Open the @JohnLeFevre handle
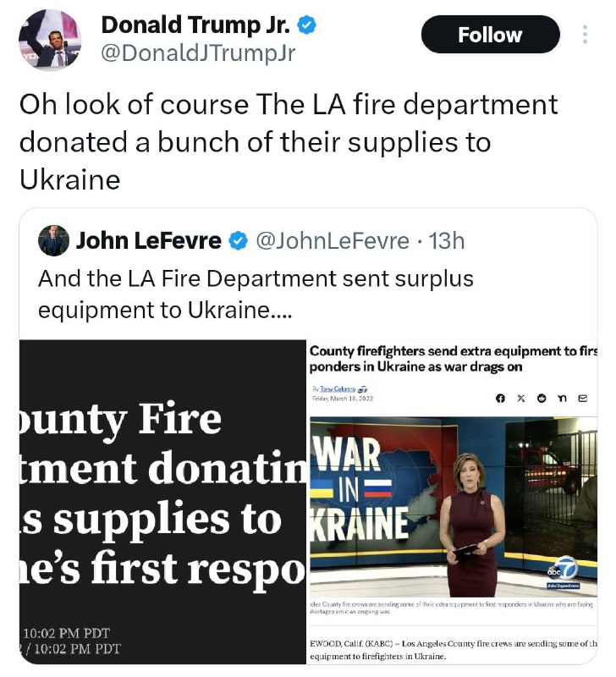Screen dimensions: 616x677 click(333, 240)
